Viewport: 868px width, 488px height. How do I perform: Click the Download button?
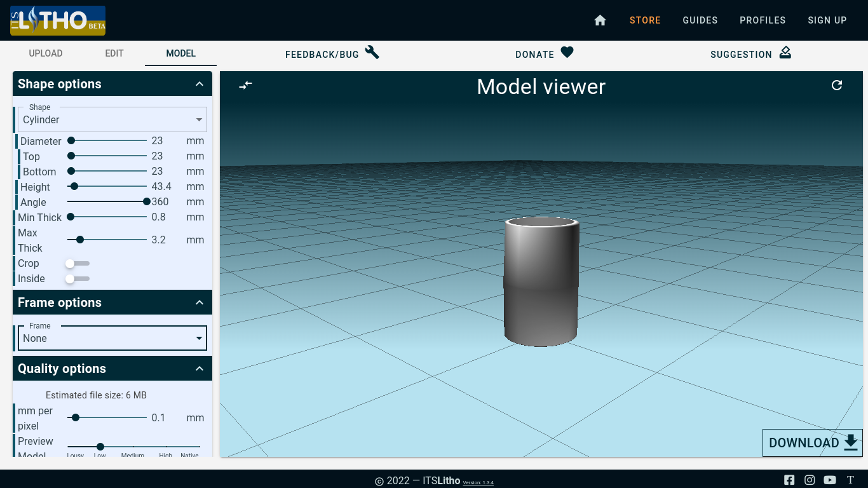tap(813, 443)
